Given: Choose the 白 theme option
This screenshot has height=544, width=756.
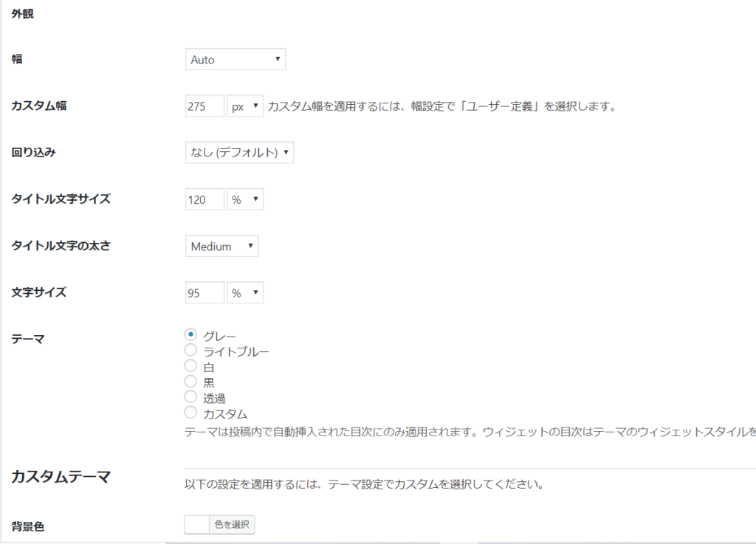Looking at the screenshot, I should point(190,365).
